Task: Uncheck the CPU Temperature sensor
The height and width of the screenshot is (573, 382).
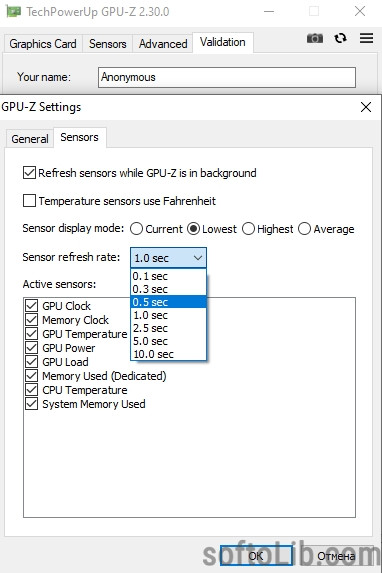Action: click(31, 390)
